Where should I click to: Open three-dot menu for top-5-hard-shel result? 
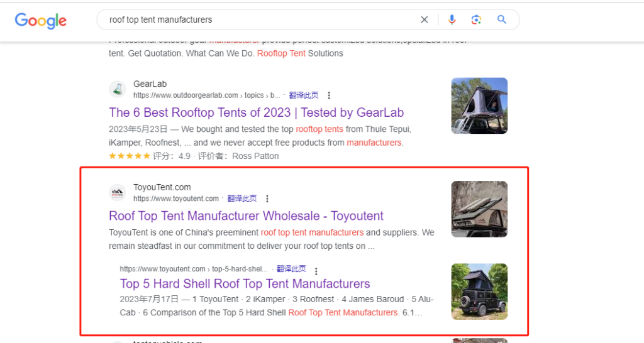coord(316,271)
